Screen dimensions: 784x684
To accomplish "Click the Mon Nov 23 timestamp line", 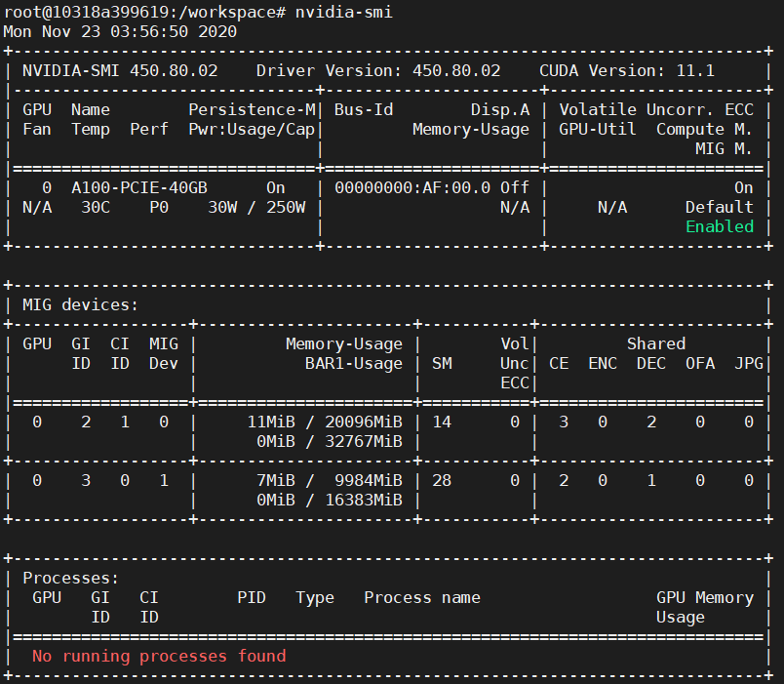I will pos(120,31).
